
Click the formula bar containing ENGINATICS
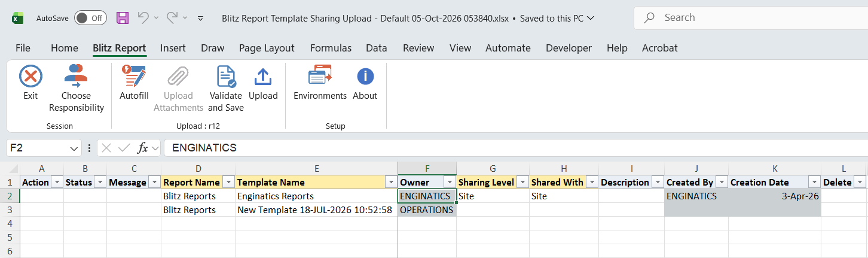pyautogui.click(x=515, y=148)
